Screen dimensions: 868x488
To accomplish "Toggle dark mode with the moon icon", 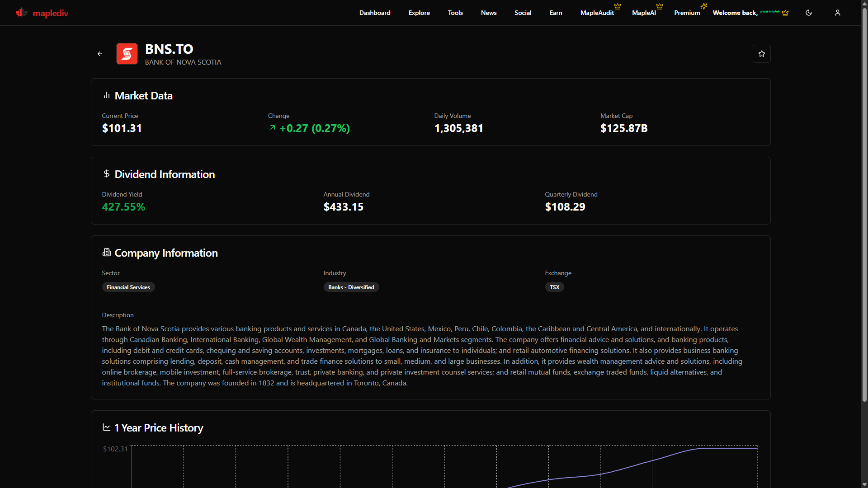I will (x=809, y=13).
